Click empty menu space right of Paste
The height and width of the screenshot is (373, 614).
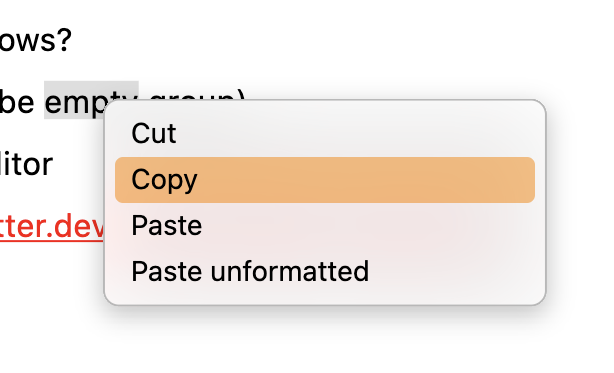pyautogui.click(x=368, y=226)
